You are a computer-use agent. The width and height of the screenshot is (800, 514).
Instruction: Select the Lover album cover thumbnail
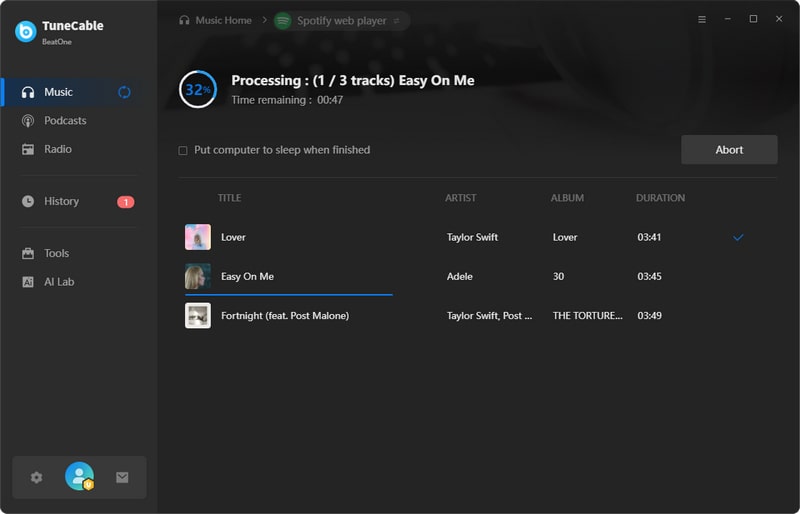(x=198, y=237)
